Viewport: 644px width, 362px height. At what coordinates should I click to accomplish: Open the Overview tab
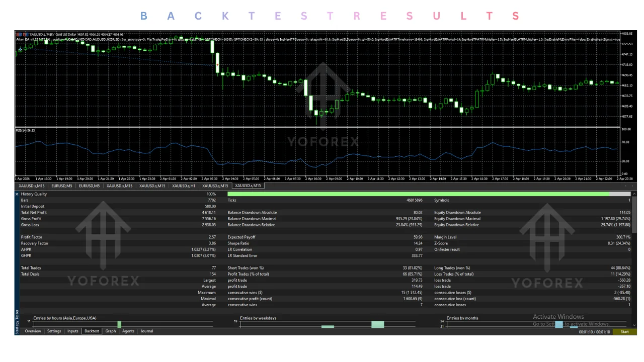pos(33,331)
